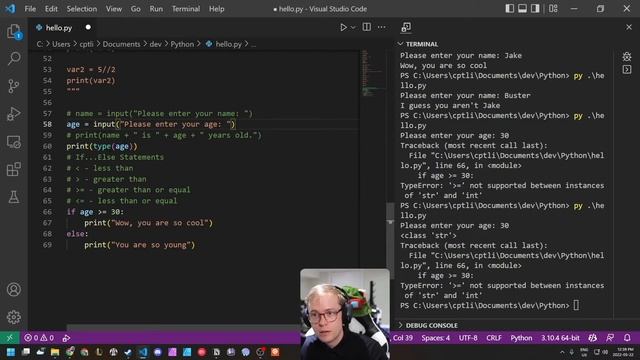Open the Run menu
The height and width of the screenshot is (360, 640).
tap(156, 9)
